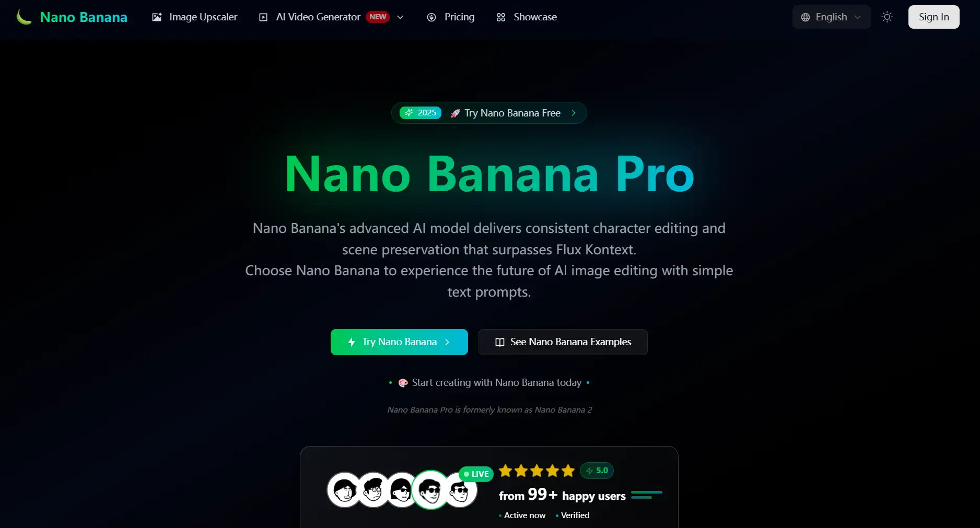
Task: Click the Image Upscaler picture icon
Action: [157, 17]
